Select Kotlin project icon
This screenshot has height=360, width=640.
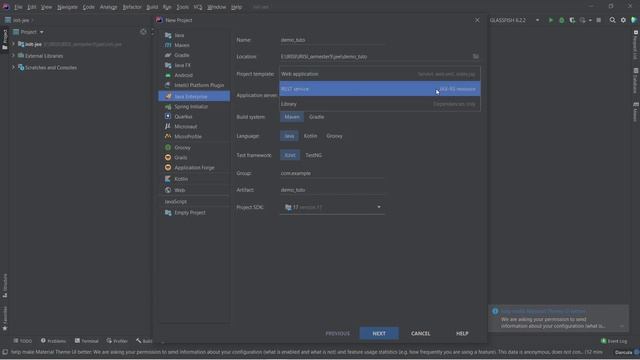pyautogui.click(x=168, y=179)
